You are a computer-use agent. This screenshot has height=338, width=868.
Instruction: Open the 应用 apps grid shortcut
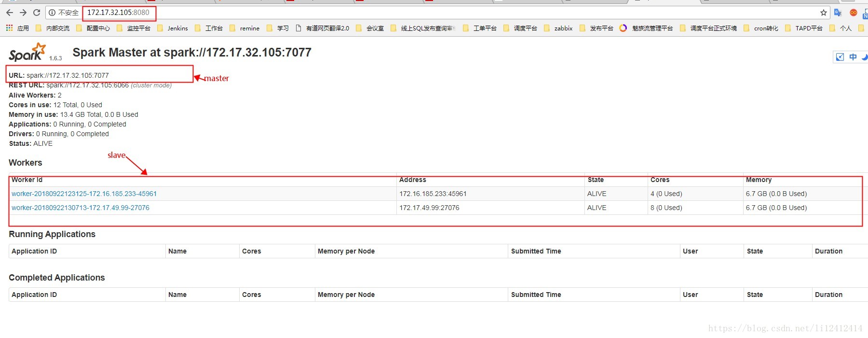(x=17, y=28)
